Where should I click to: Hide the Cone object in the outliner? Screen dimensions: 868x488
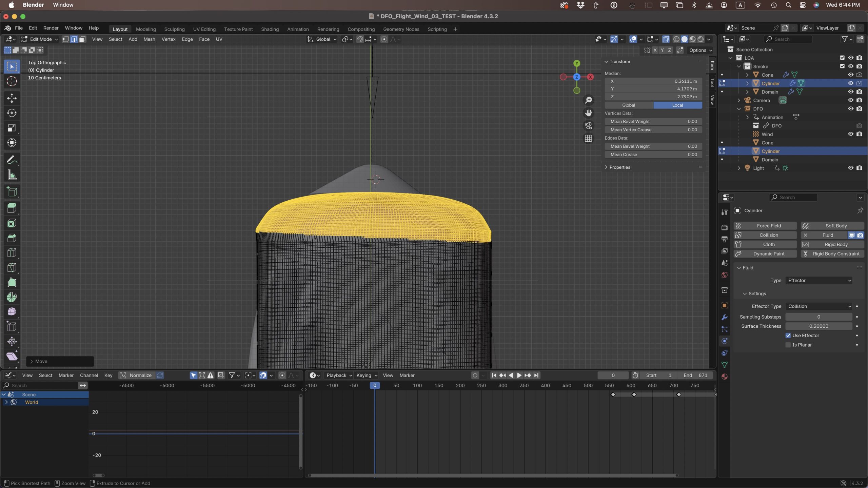point(851,75)
